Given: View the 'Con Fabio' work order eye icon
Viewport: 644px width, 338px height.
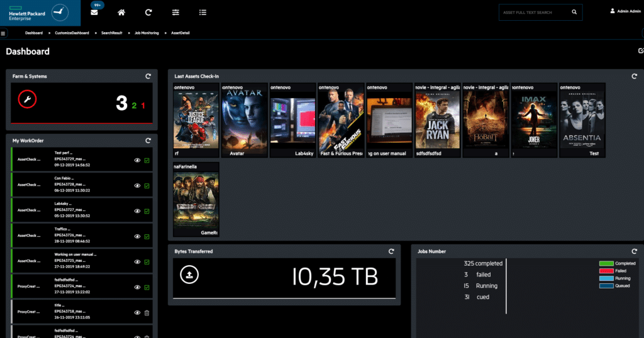Looking at the screenshot, I should point(137,186).
